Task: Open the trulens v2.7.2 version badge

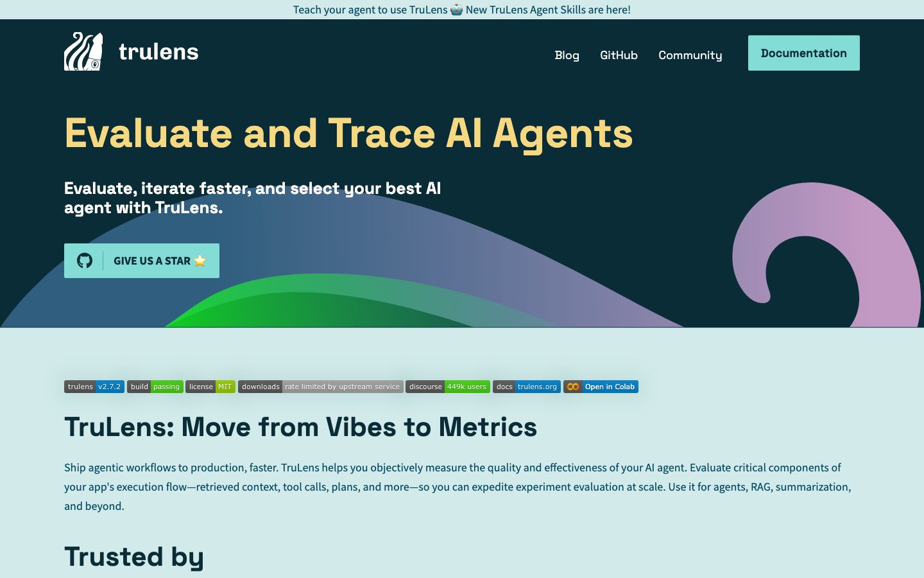Action: (x=94, y=387)
